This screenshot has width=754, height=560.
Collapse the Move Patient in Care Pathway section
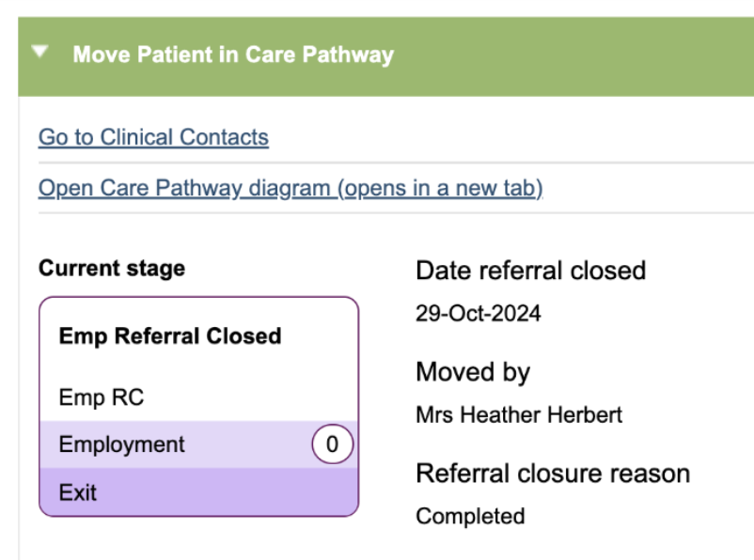[39, 53]
